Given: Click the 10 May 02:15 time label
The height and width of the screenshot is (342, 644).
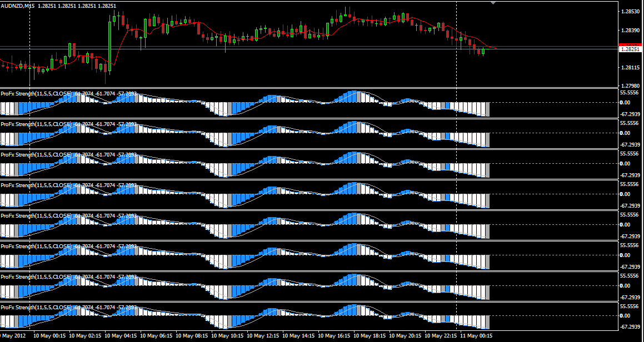Looking at the screenshot, I should tap(85, 335).
